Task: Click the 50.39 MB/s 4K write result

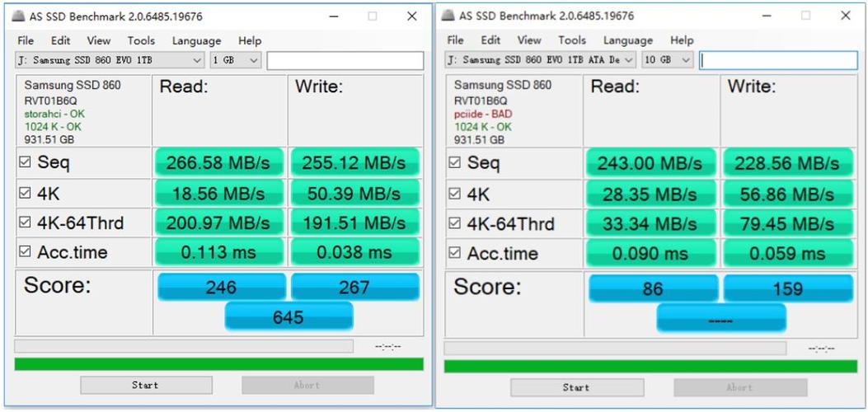Action: 354,193
